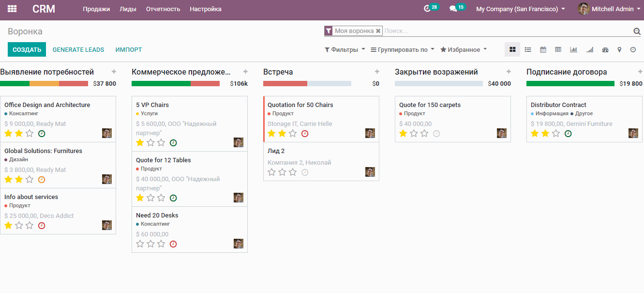Open the main apps grid menu
The height and width of the screenshot is (293, 644).
12,9
